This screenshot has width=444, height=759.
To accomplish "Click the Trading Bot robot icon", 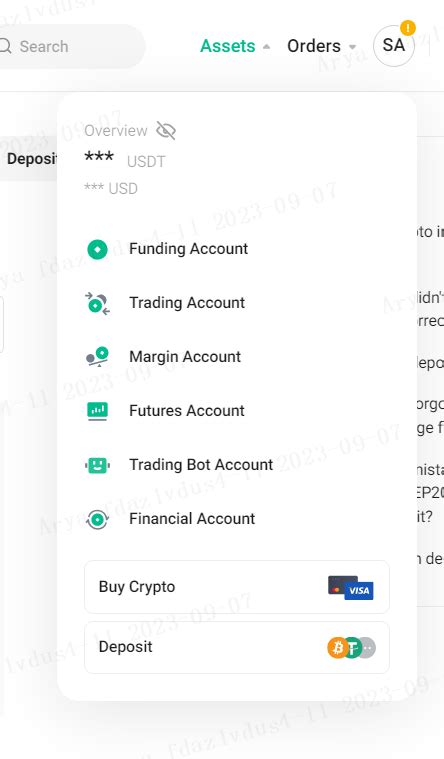I will (97, 466).
